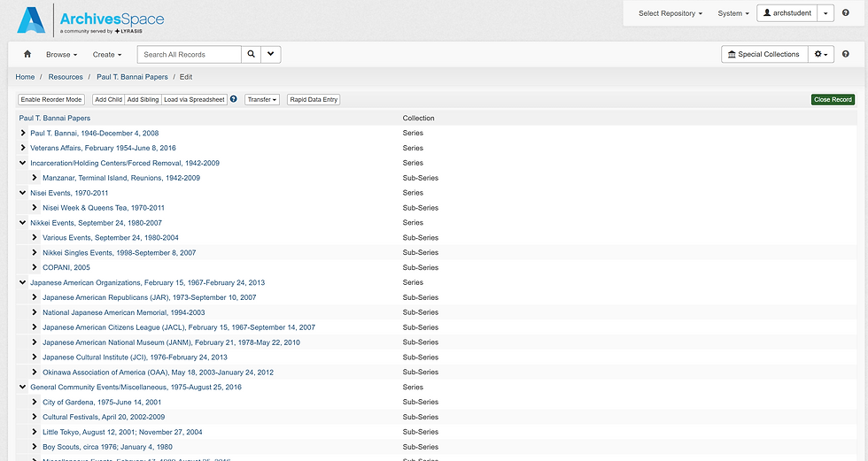This screenshot has height=461, width=868.
Task: Open City of Gardena, 1975-June 14, 2001
Action: pos(102,402)
